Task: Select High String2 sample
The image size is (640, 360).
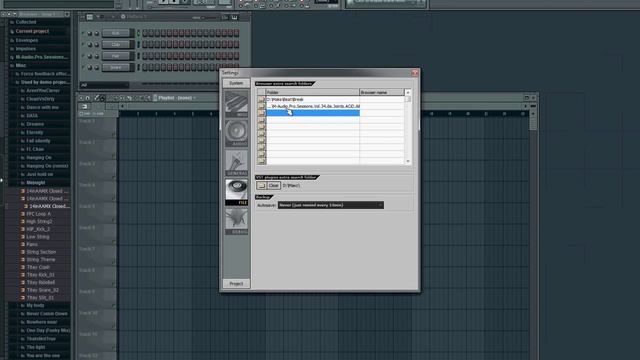Action: pos(39,222)
